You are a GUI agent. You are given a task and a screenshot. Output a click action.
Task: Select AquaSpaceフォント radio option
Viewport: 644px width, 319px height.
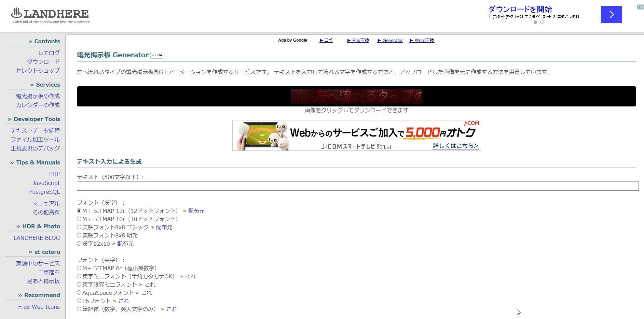(79, 293)
